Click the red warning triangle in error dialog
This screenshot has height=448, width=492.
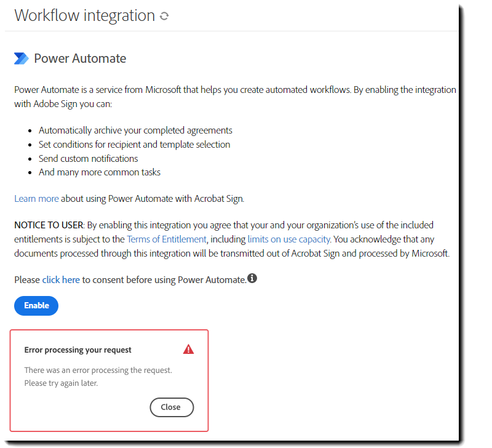coord(189,348)
